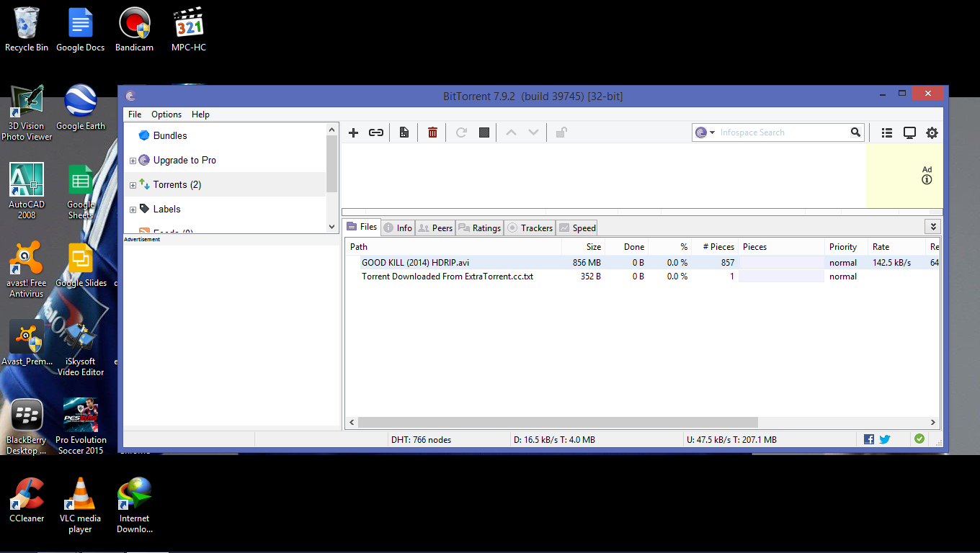Click the Start torrent refresh icon
The height and width of the screenshot is (553, 980).
tap(462, 132)
